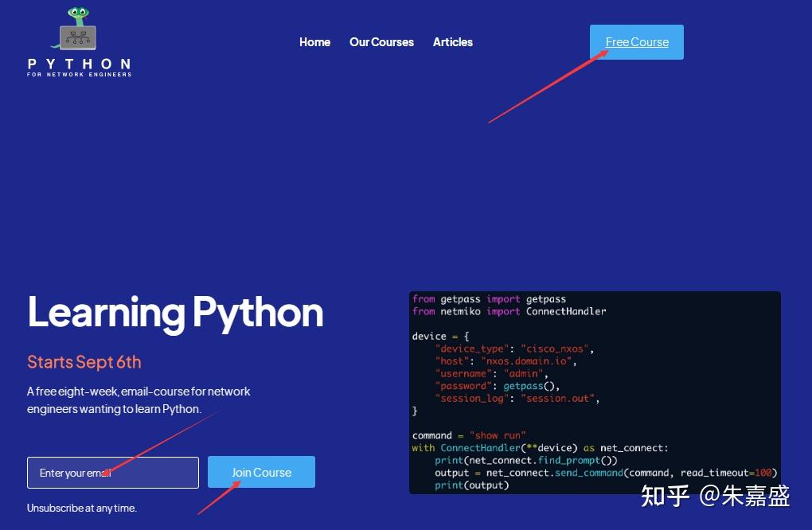Click the Free Course button

coord(636,41)
